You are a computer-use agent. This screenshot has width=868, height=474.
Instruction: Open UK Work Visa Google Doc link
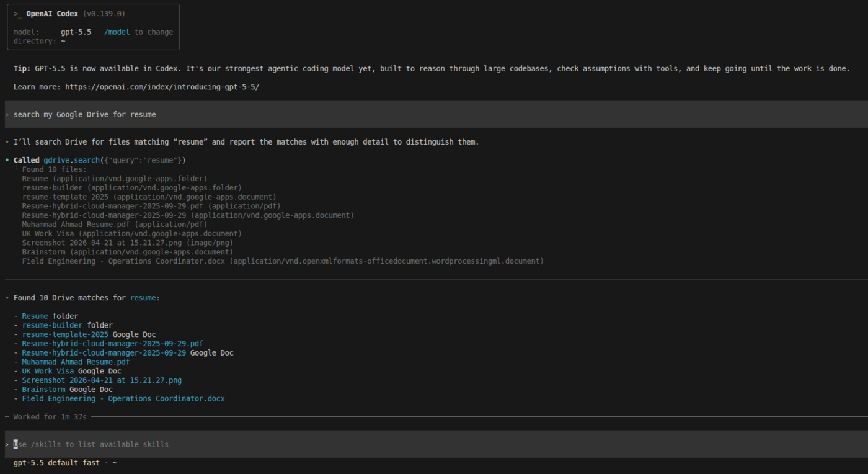click(48, 371)
